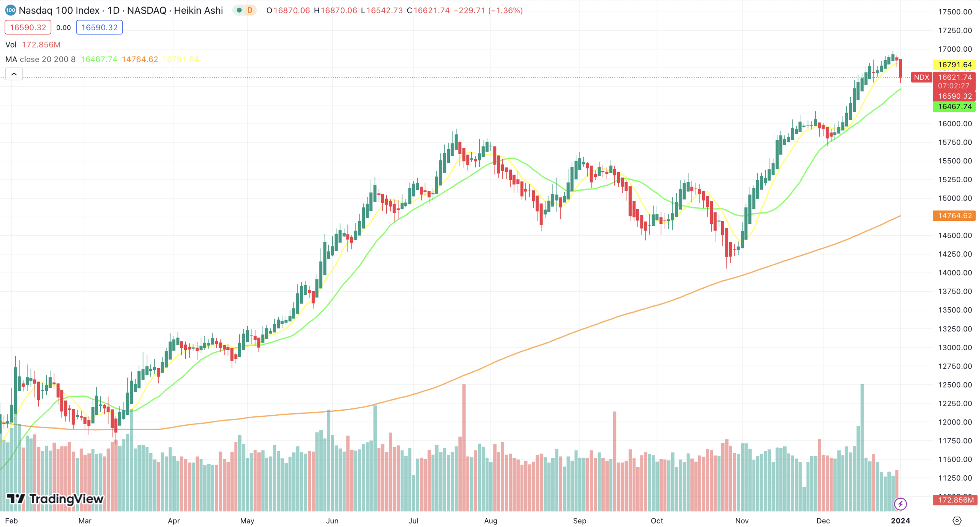Open the Nasdaq 100 Index symbol title
Image resolution: width=980 pixels, height=527 pixels.
[121, 10]
